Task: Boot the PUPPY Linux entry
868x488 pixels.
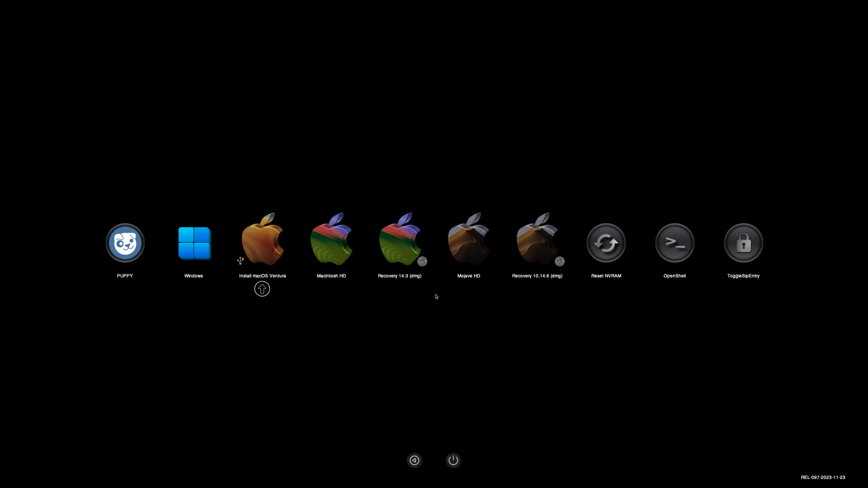Action: (125, 243)
